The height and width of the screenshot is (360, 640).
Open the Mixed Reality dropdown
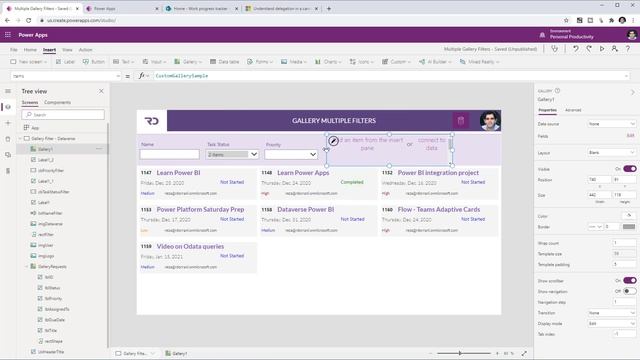point(480,62)
